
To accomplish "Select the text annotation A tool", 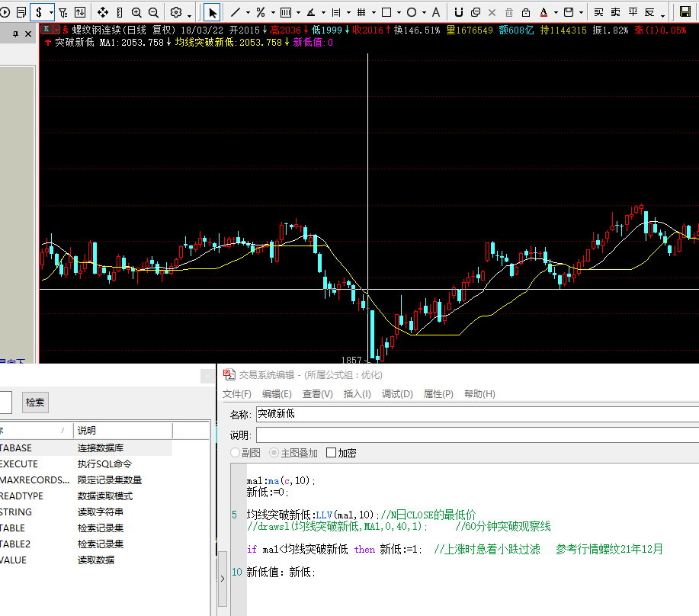I will [x=436, y=12].
